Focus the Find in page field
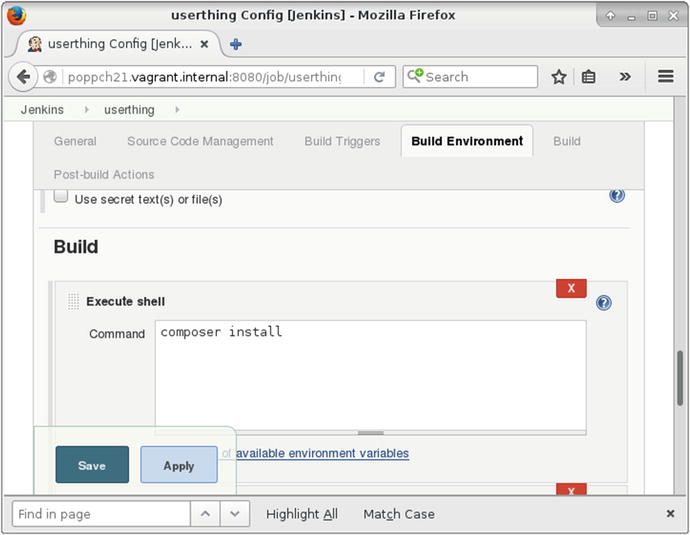The height and width of the screenshot is (535, 690). pos(102,513)
